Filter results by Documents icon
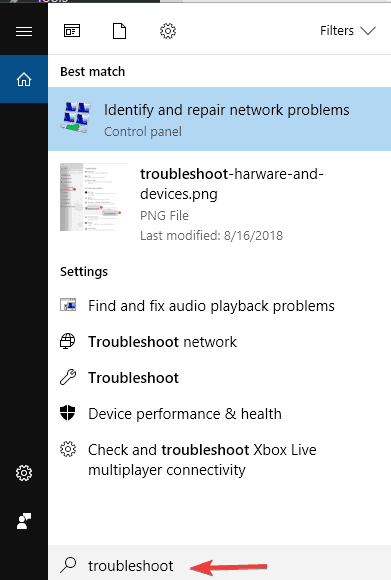This screenshot has height=580, width=391. [119, 31]
